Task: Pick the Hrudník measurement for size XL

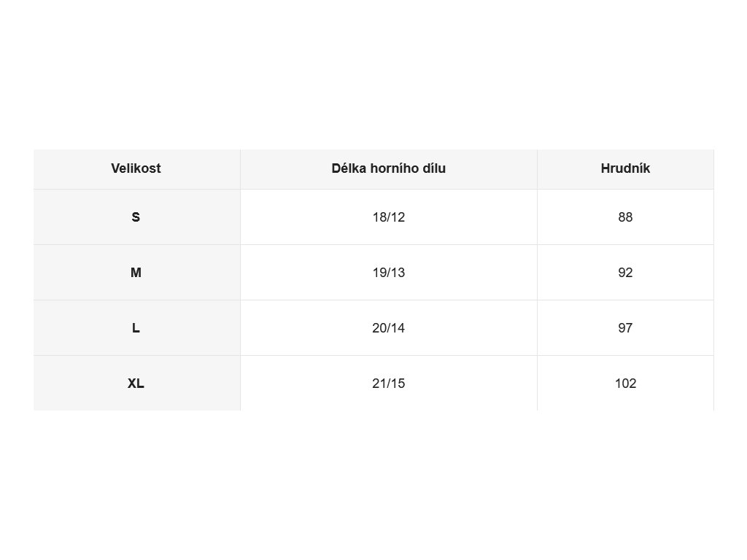Action: coord(625,384)
